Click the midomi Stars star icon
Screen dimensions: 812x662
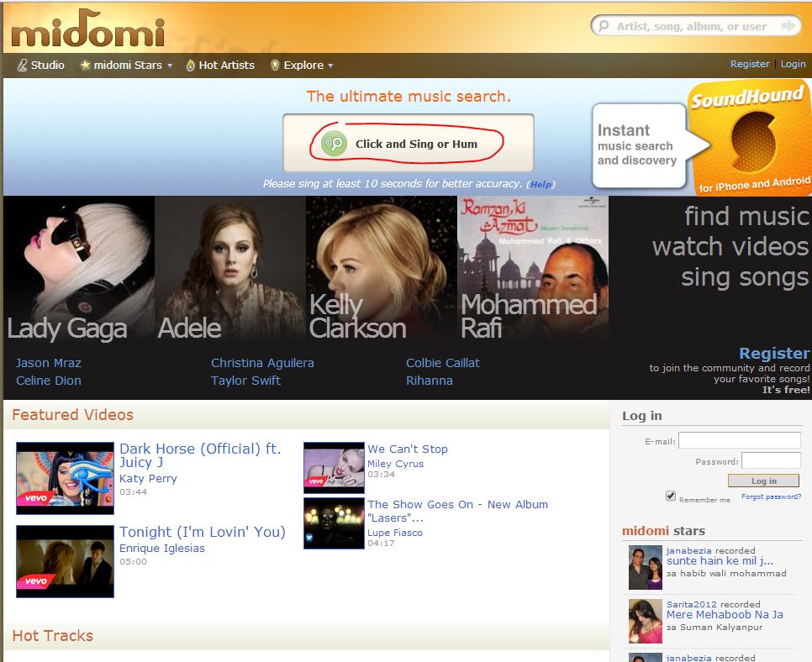tap(85, 65)
